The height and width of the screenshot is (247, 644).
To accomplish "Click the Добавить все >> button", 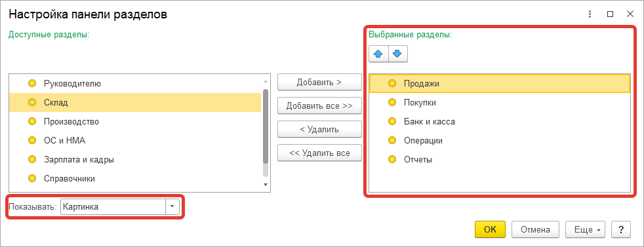I will point(319,105).
